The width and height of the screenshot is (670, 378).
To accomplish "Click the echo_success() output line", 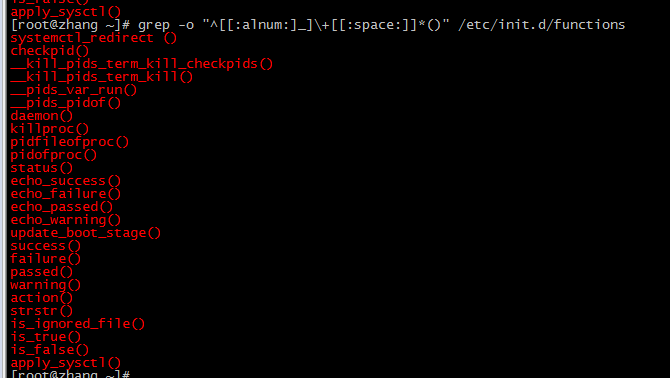I will click(66, 181).
